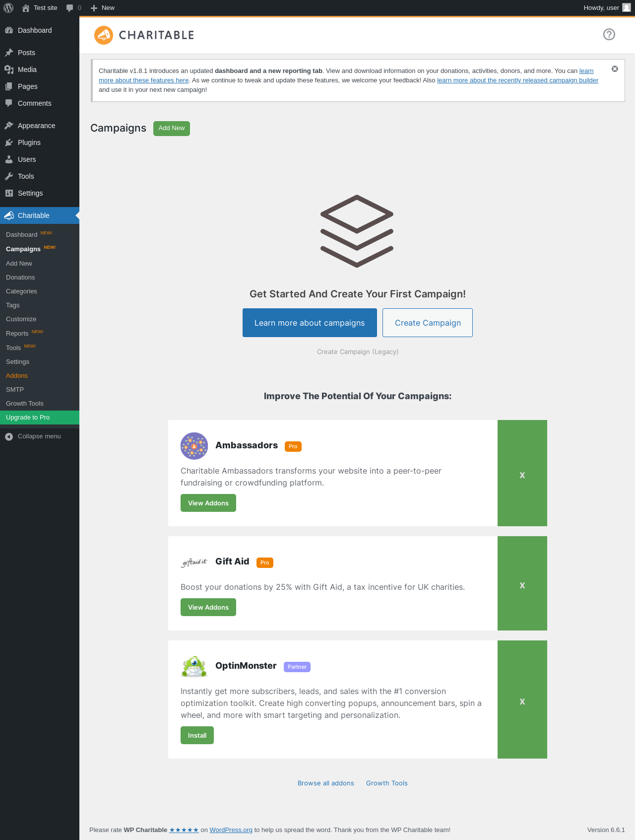Click the Posts pin icon
The height and width of the screenshot is (840, 635).
coord(9,53)
